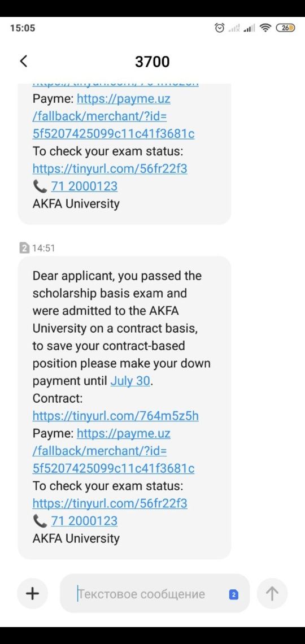Tap phone icon in upper message
Image resolution: width=305 pixels, height=644 pixels.
40,186
